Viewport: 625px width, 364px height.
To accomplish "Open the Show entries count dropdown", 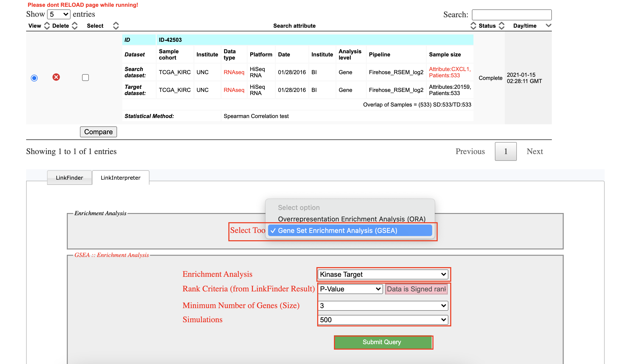I will [59, 14].
